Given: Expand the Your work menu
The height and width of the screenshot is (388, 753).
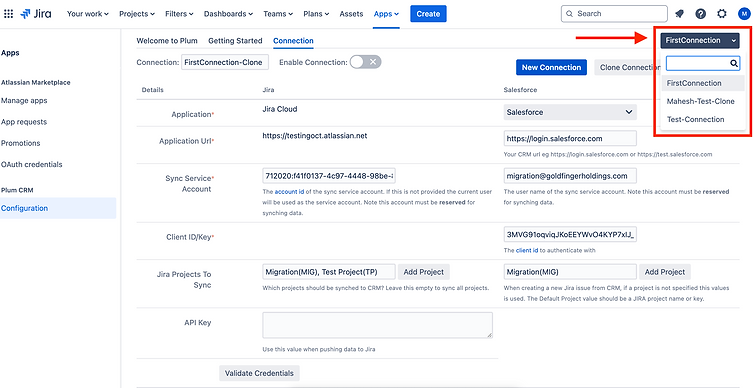Looking at the screenshot, I should pos(87,14).
